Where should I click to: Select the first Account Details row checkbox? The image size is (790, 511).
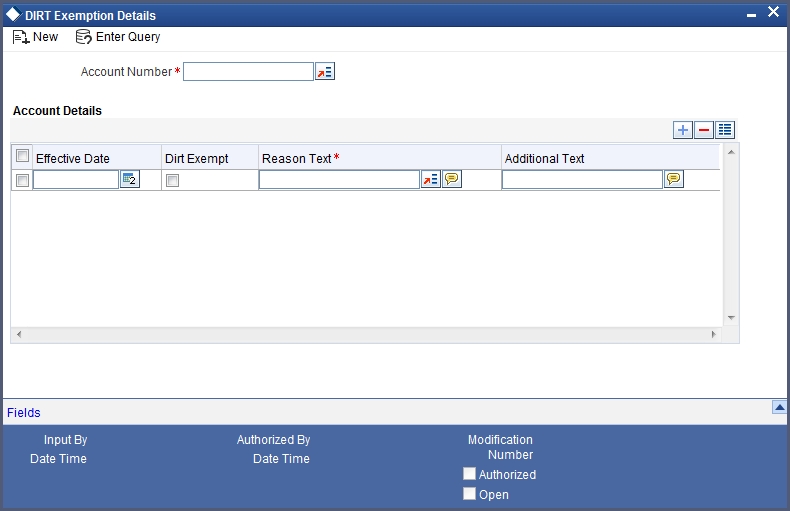click(22, 180)
